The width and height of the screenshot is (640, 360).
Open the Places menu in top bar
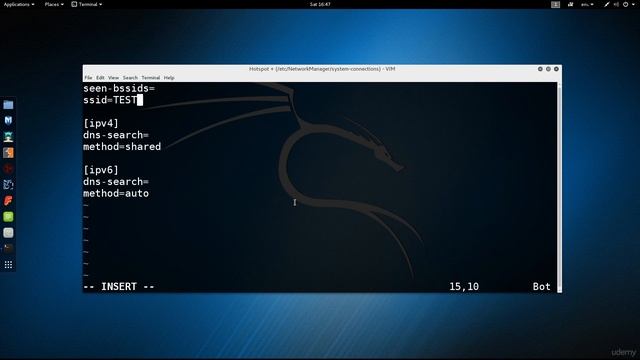pyautogui.click(x=54, y=4)
